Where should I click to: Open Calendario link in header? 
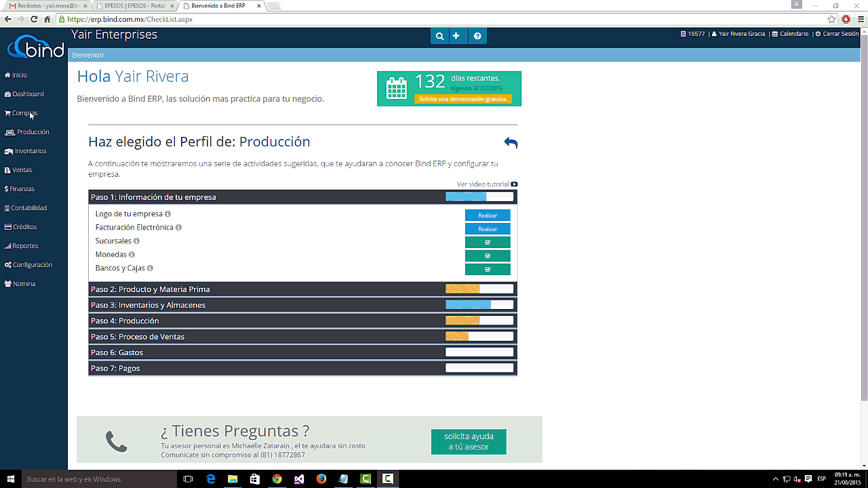pyautogui.click(x=790, y=34)
